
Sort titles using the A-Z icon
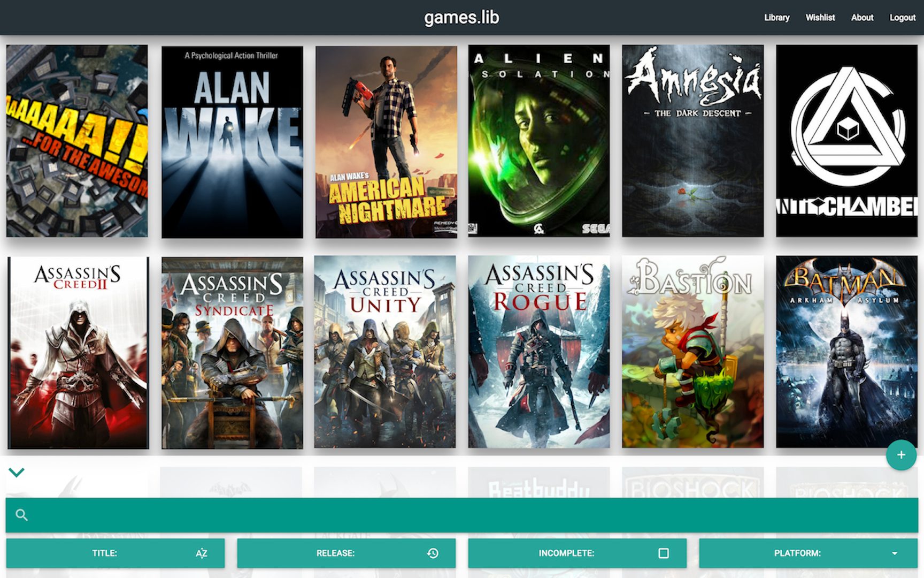[x=201, y=553]
